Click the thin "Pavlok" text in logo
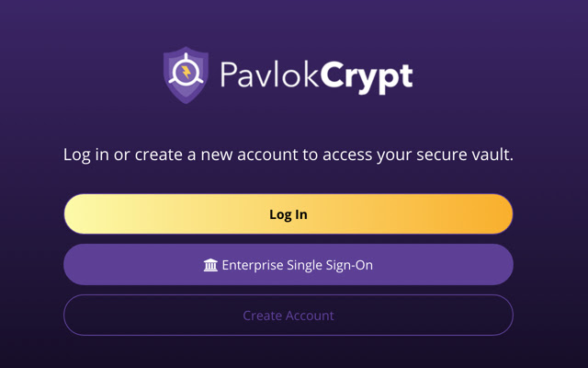Screen dimensions: 588x368 click(x=268, y=75)
